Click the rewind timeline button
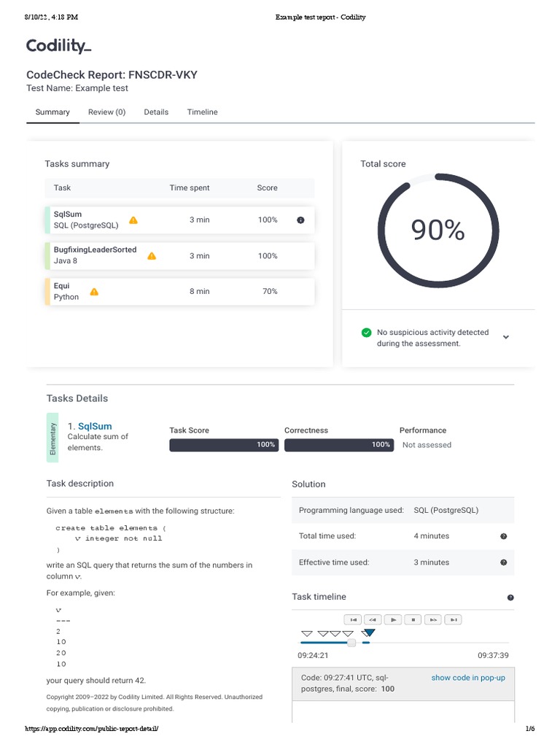 tap(373, 620)
